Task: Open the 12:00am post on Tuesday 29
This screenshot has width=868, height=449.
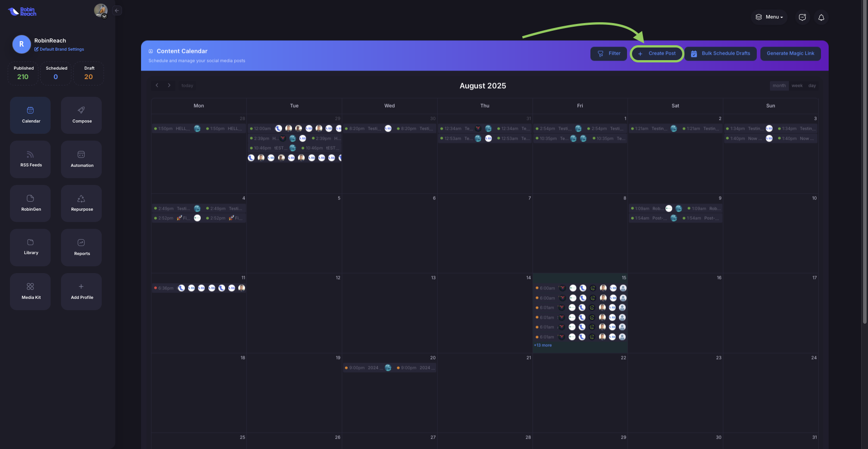Action: [x=295, y=129]
